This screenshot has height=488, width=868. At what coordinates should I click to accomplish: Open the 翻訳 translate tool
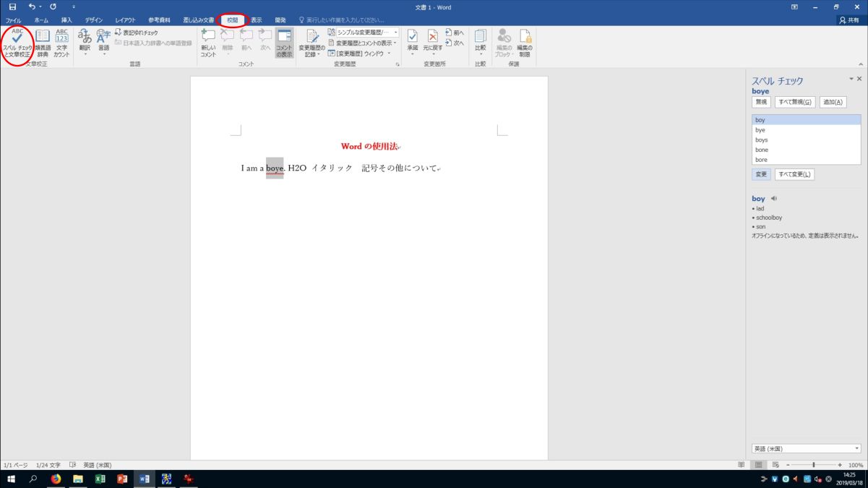[85, 43]
